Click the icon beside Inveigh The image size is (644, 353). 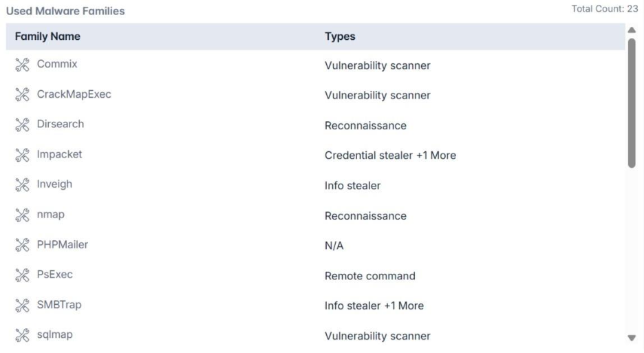23,184
